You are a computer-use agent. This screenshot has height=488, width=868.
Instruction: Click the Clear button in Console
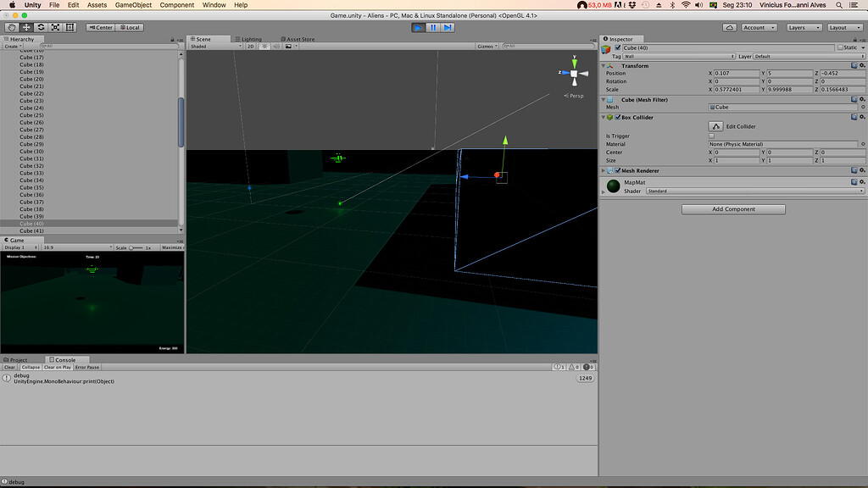10,367
